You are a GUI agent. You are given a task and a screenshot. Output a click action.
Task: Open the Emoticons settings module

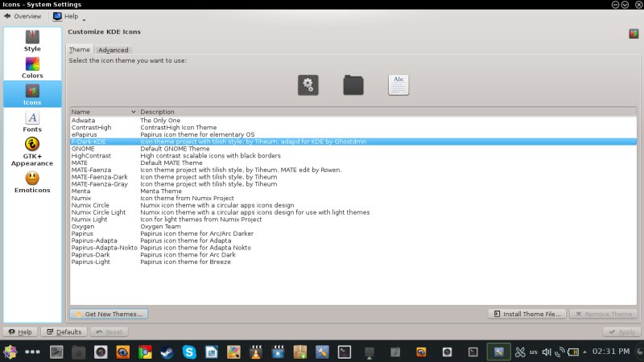tap(32, 182)
